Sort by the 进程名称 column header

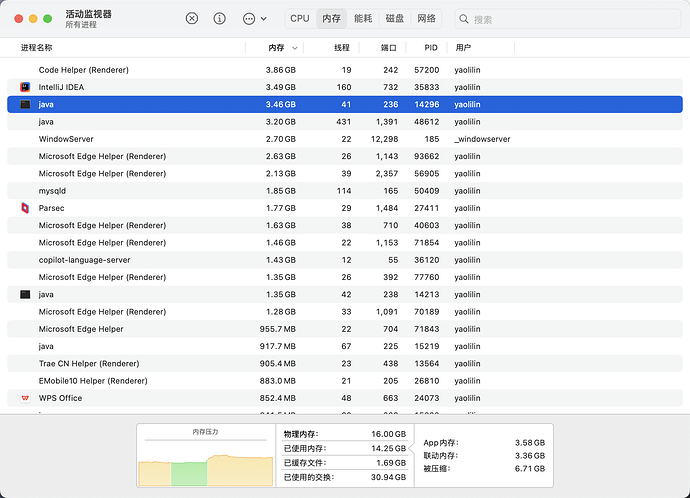pos(37,48)
